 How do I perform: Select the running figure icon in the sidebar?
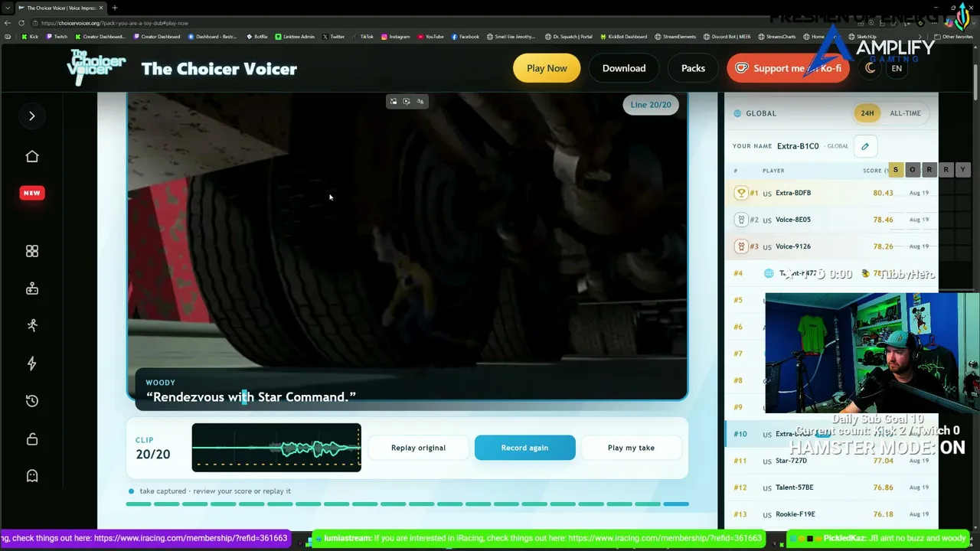click(x=32, y=325)
